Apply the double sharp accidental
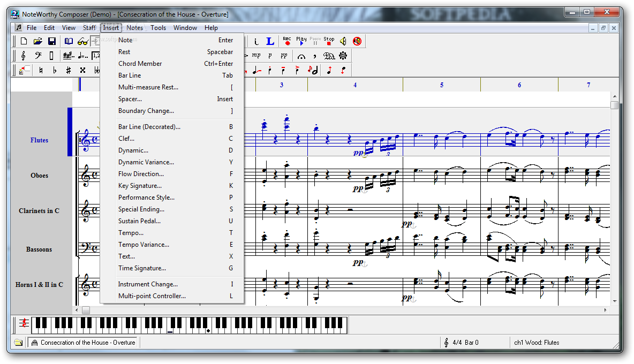Image resolution: width=634 pixels, height=364 pixels. click(x=82, y=70)
